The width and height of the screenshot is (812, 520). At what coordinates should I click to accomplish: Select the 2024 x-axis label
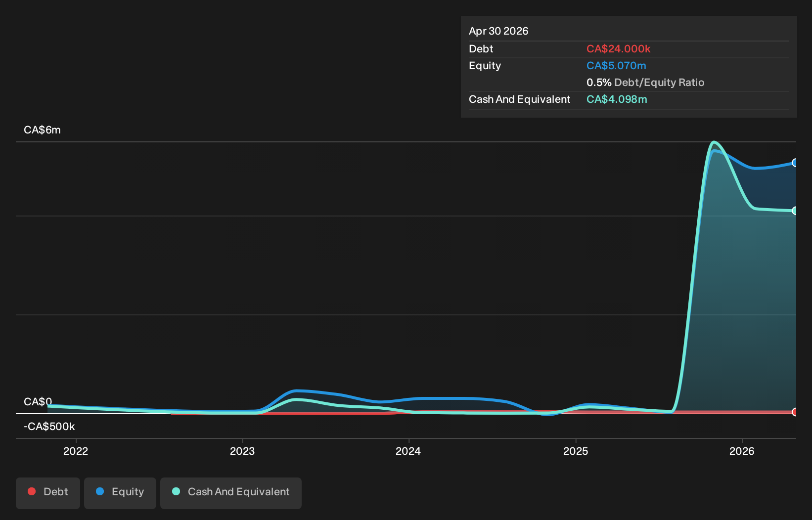coord(408,451)
